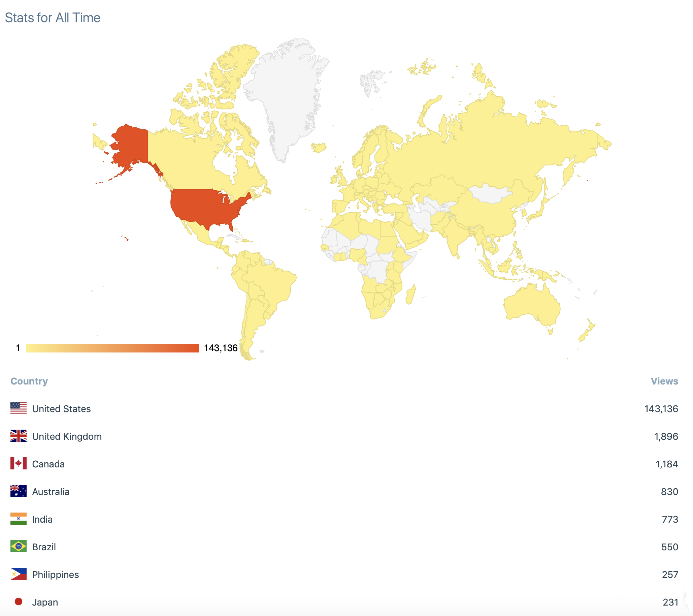Click the Views column header

pyautogui.click(x=664, y=381)
